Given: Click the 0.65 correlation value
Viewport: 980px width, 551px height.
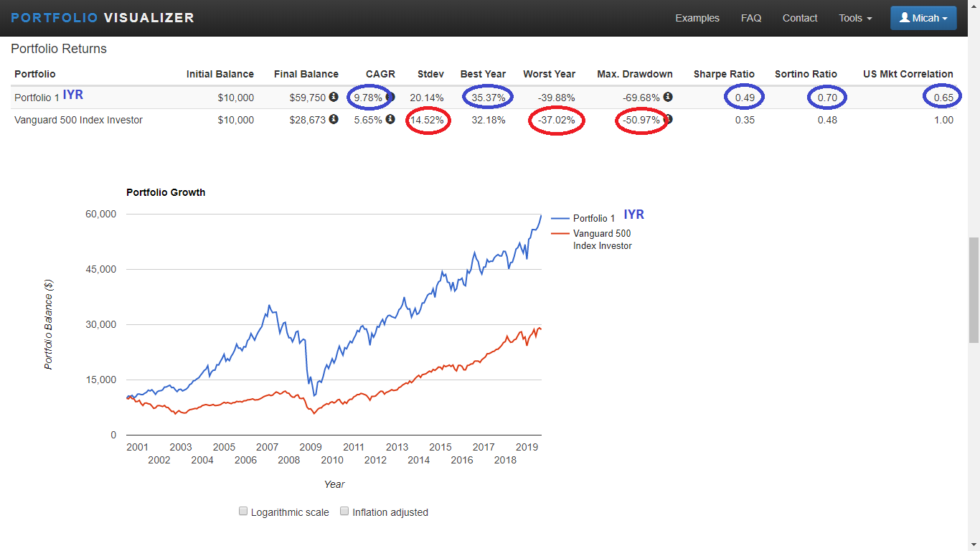Looking at the screenshot, I should pyautogui.click(x=943, y=98).
